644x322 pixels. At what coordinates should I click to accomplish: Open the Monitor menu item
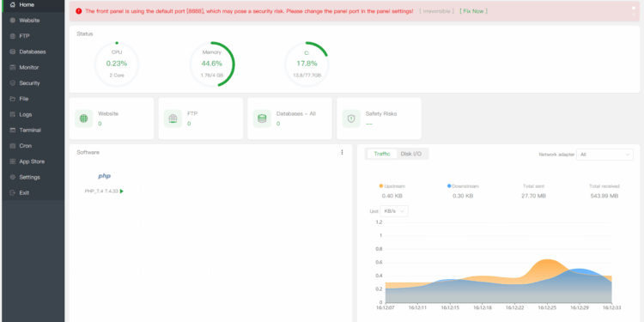33,67
